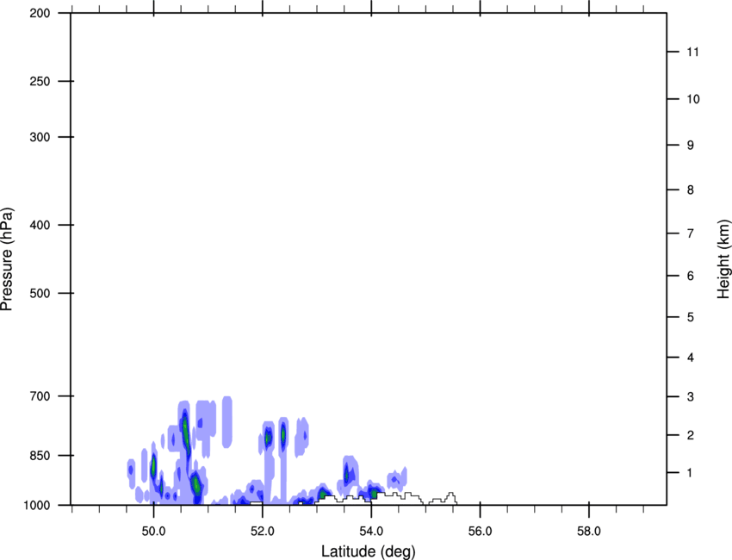Click the 54.0 latitude tick label
The height and width of the screenshot is (560, 732).
[372, 532]
